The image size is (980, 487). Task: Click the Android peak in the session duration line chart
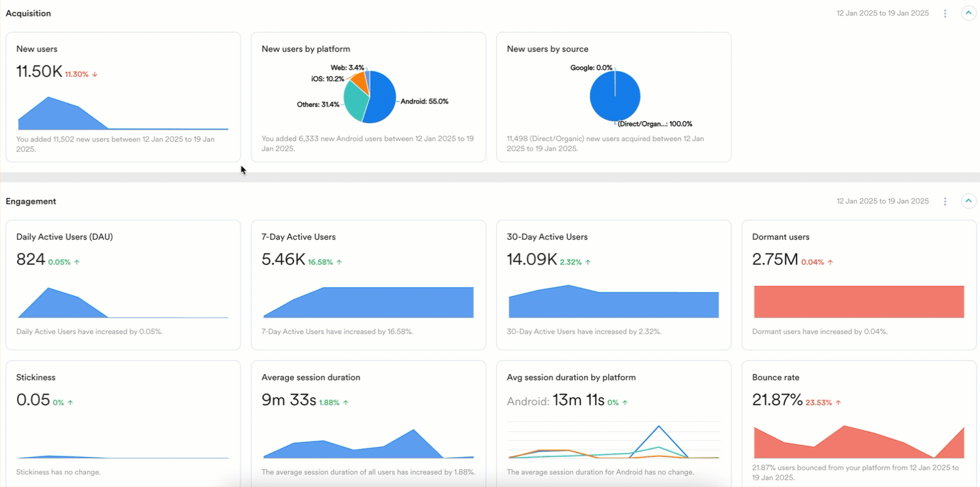pos(659,427)
